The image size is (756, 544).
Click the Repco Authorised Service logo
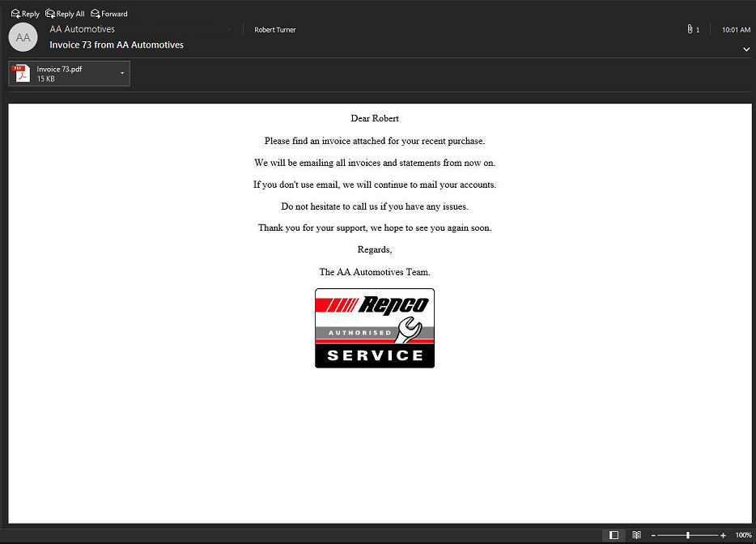pyautogui.click(x=375, y=329)
